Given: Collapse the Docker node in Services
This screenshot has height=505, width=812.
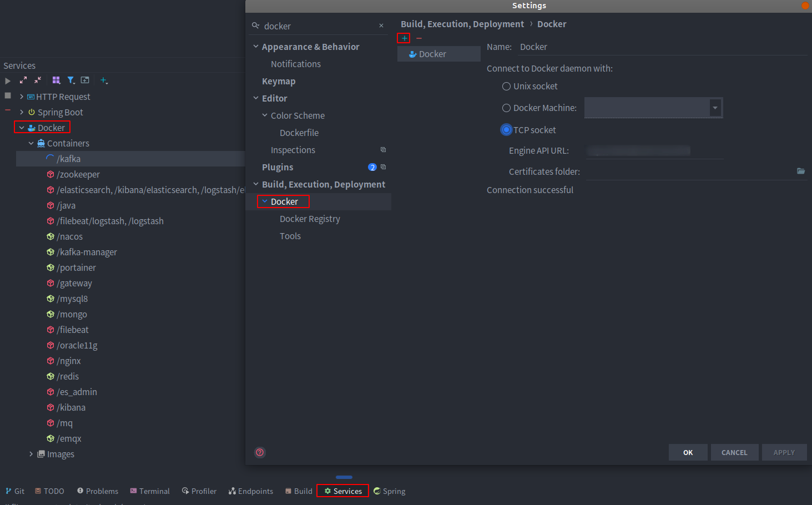Looking at the screenshot, I should click(x=22, y=128).
